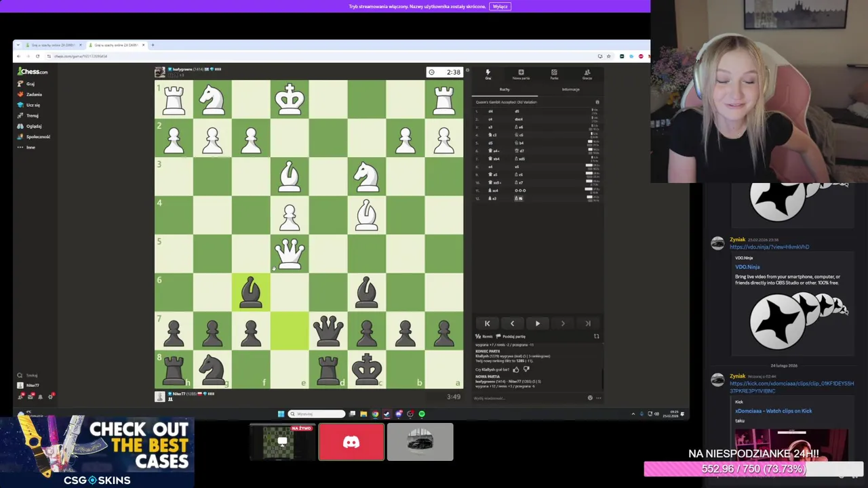Open Niter77 player avatar below board
The image size is (868, 488).
click(x=160, y=396)
